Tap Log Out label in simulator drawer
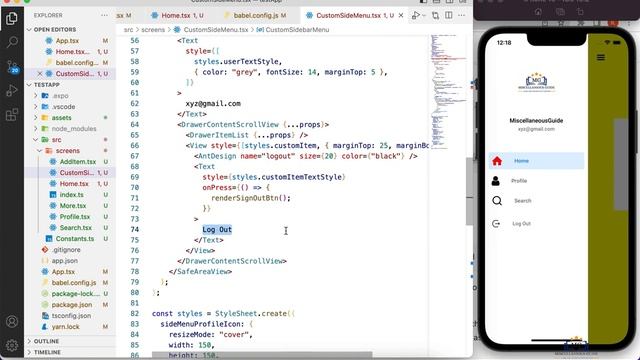The width and height of the screenshot is (640, 360). [521, 224]
